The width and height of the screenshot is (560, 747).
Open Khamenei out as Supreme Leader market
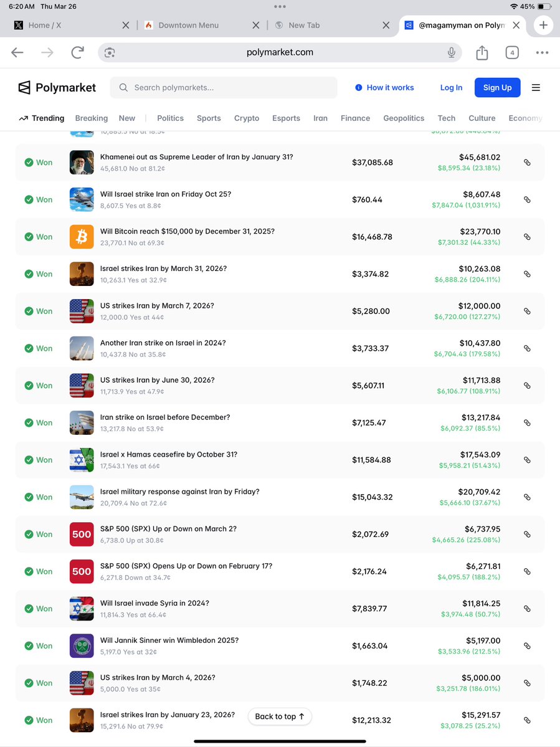coord(196,157)
